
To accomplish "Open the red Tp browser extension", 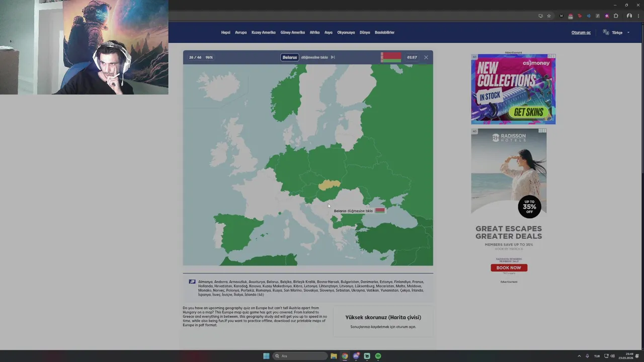I will point(580,16).
